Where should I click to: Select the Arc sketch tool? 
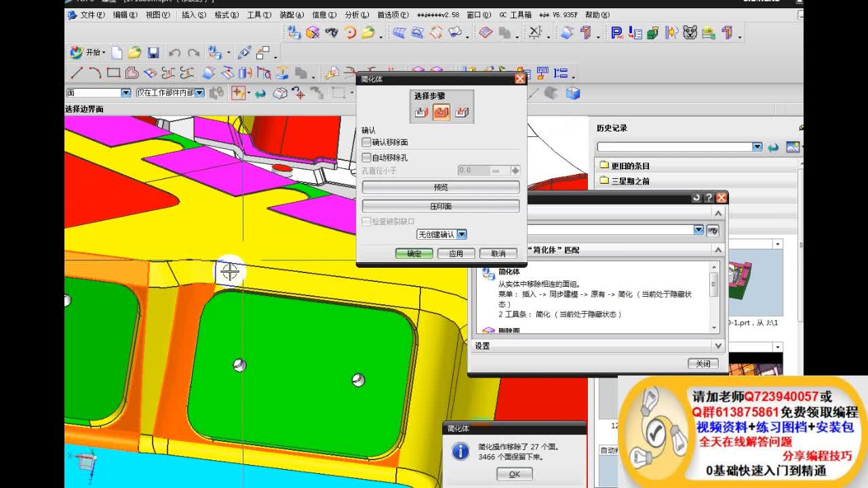point(94,71)
